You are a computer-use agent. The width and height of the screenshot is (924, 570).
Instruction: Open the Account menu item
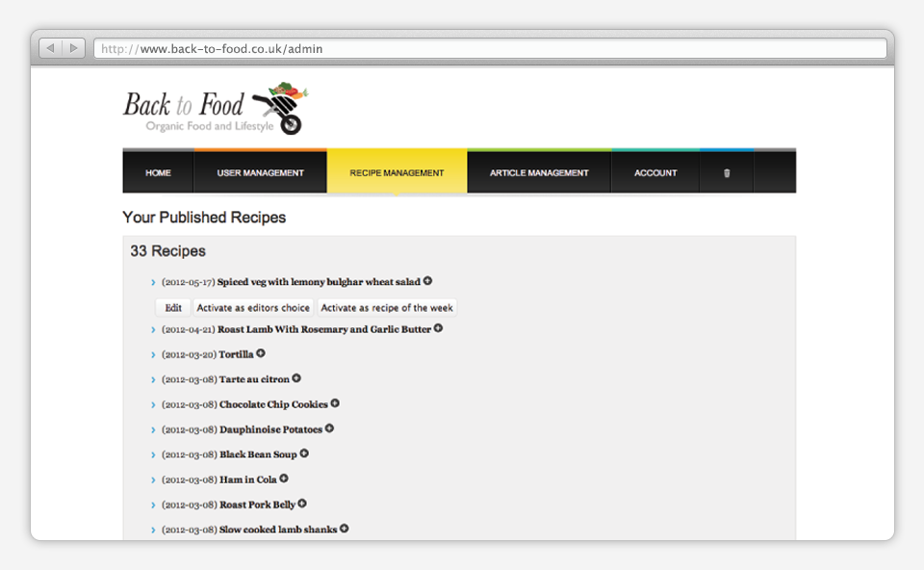(655, 172)
